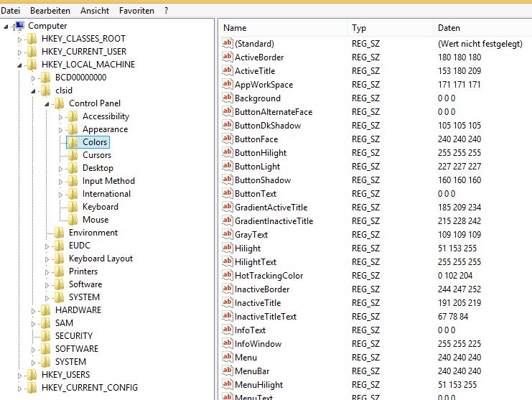Click the Keyboard folder icon
The image size is (532, 400).
pos(73,207)
